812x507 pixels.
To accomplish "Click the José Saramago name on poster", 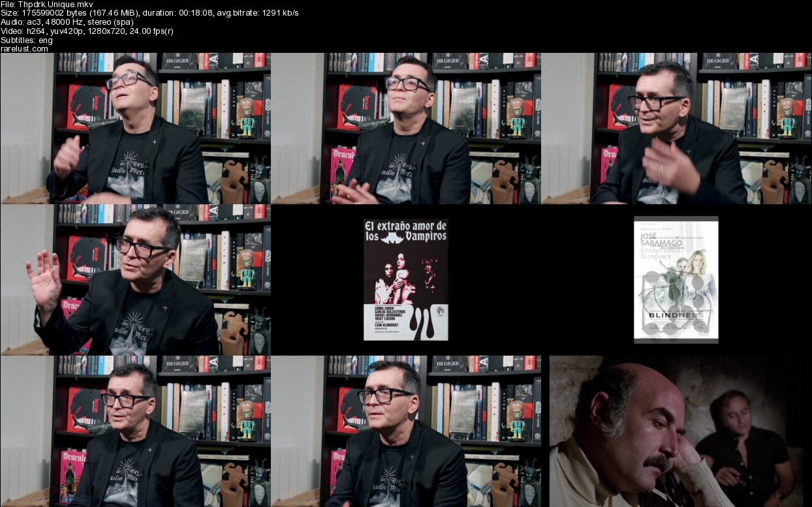I will click(x=658, y=238).
